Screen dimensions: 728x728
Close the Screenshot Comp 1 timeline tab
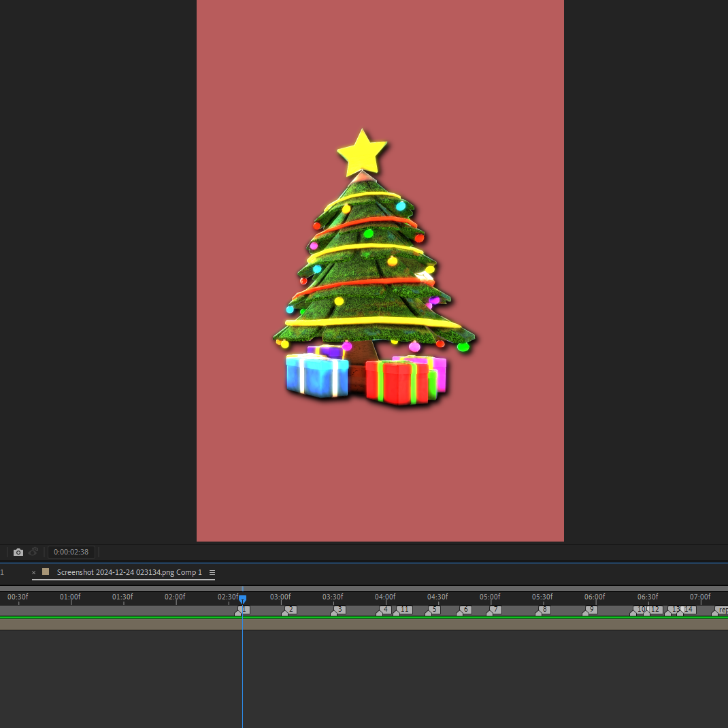[x=33, y=572]
